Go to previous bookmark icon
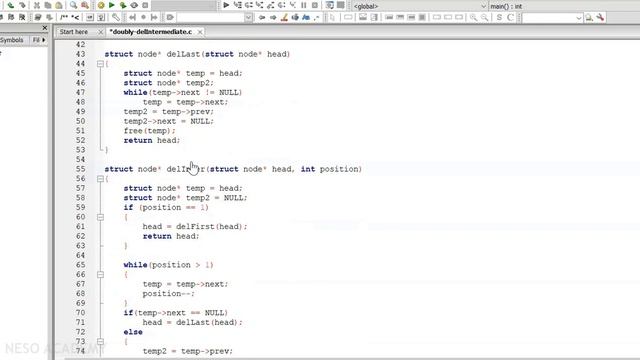Screen dimensions: 640x360 pos(132,17)
